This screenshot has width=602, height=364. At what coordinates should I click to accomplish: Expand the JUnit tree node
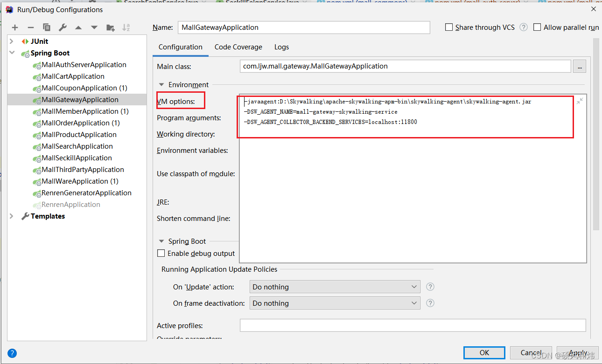tap(12, 41)
